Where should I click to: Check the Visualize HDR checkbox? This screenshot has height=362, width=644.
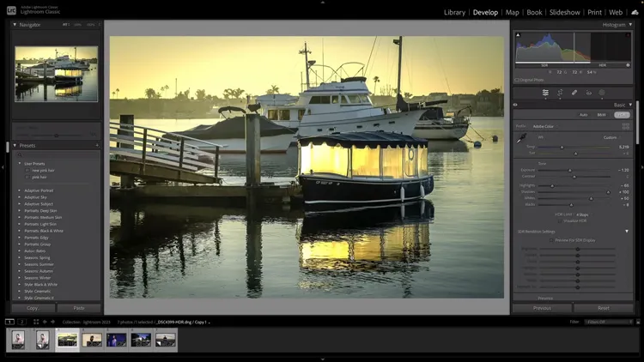point(560,220)
